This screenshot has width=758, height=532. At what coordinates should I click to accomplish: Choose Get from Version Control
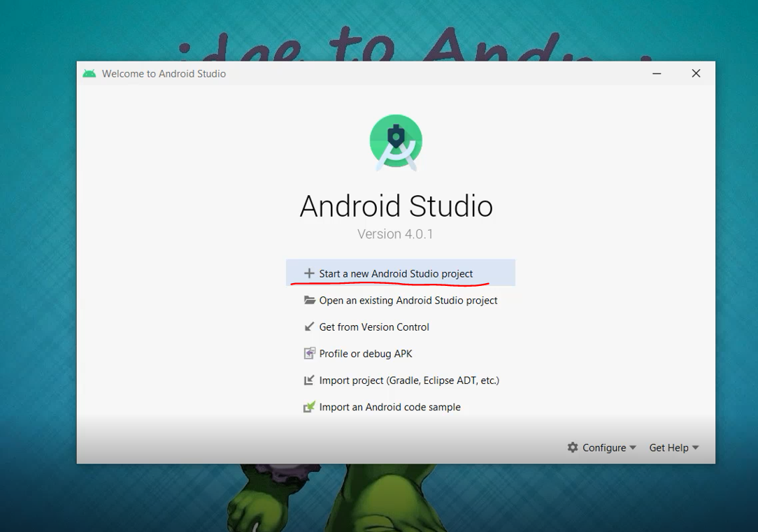coord(400,327)
